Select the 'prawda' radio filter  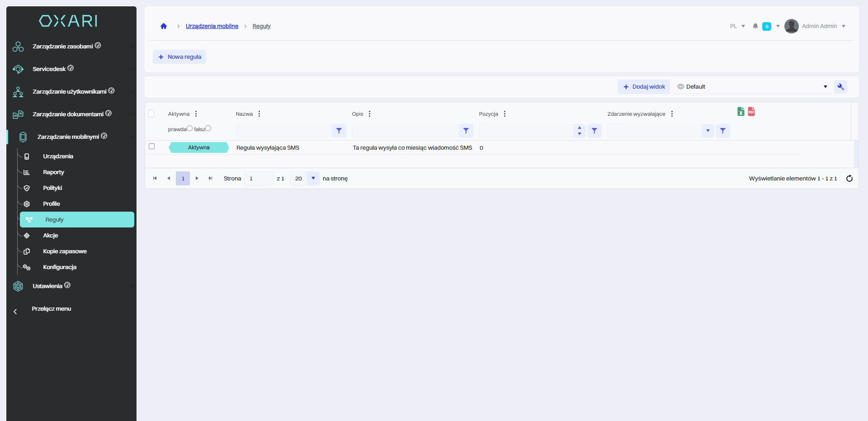(190, 128)
